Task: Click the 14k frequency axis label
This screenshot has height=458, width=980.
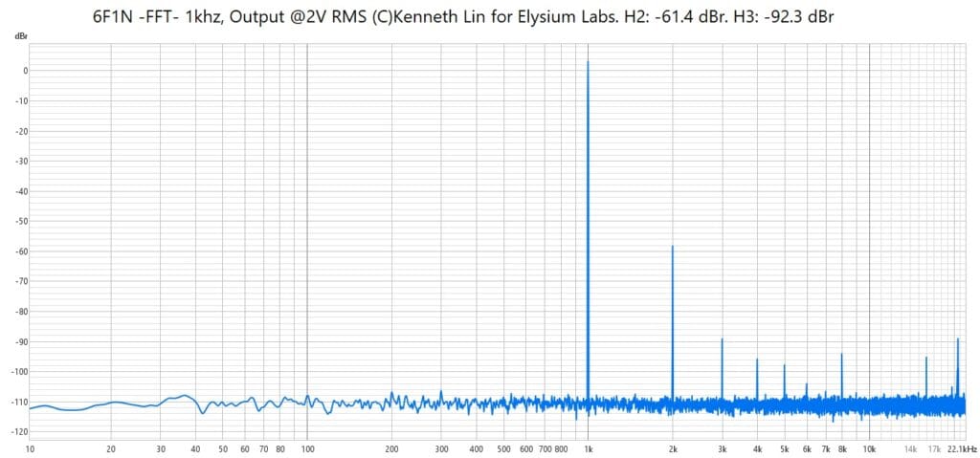Action: pos(910,449)
